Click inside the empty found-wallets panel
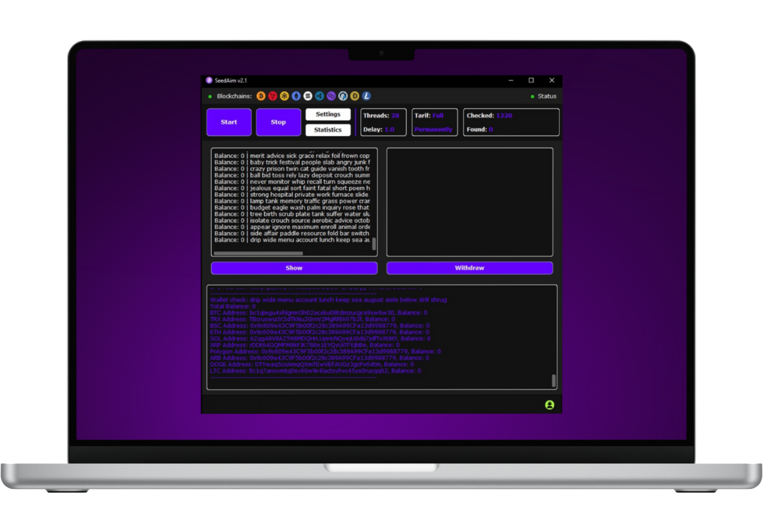This screenshot has height=532, width=763. (x=469, y=202)
